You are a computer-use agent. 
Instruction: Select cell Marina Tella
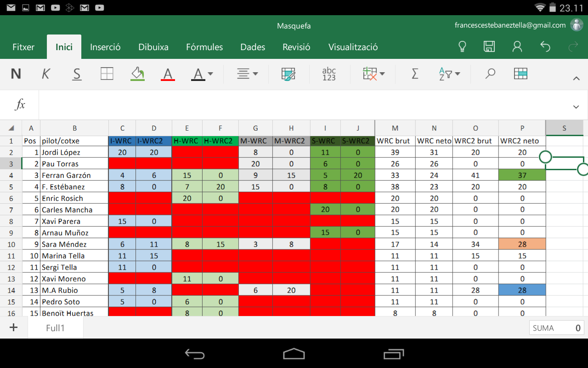74,256
